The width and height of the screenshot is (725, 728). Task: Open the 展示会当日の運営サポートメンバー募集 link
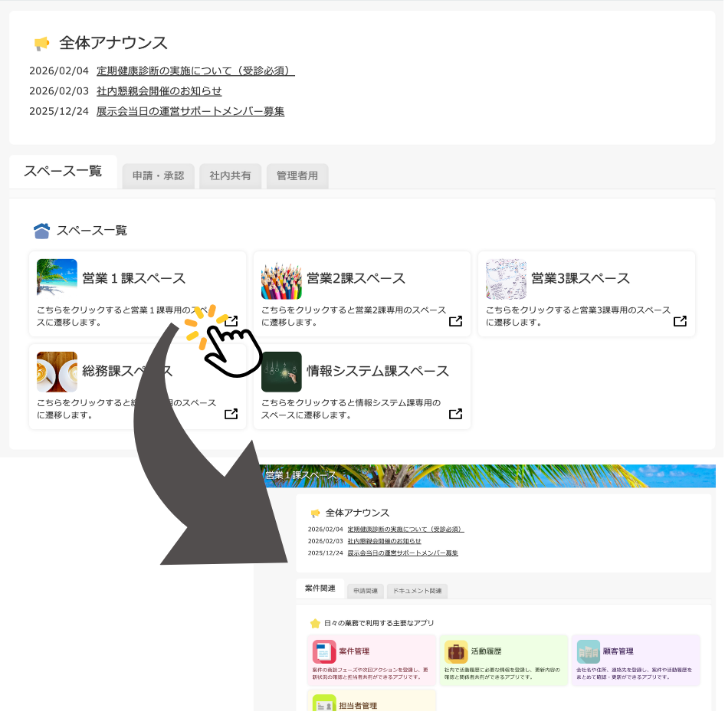[x=189, y=111]
